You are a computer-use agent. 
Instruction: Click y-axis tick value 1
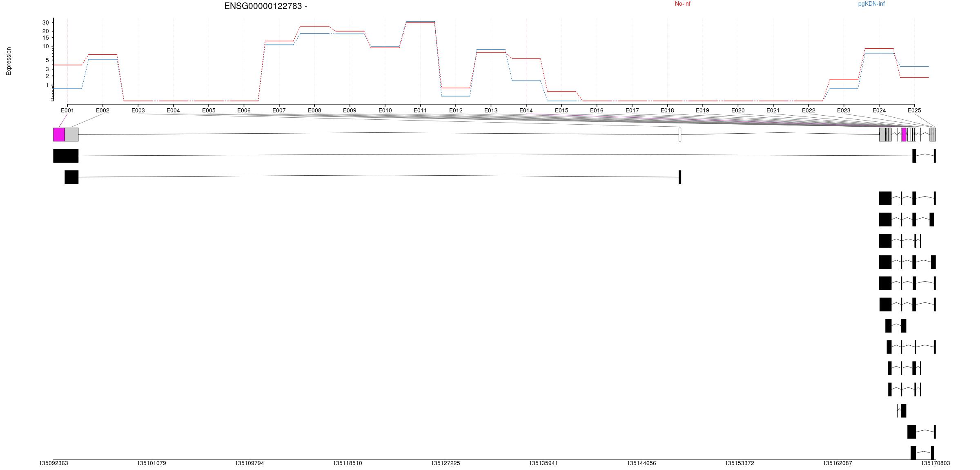[47, 85]
